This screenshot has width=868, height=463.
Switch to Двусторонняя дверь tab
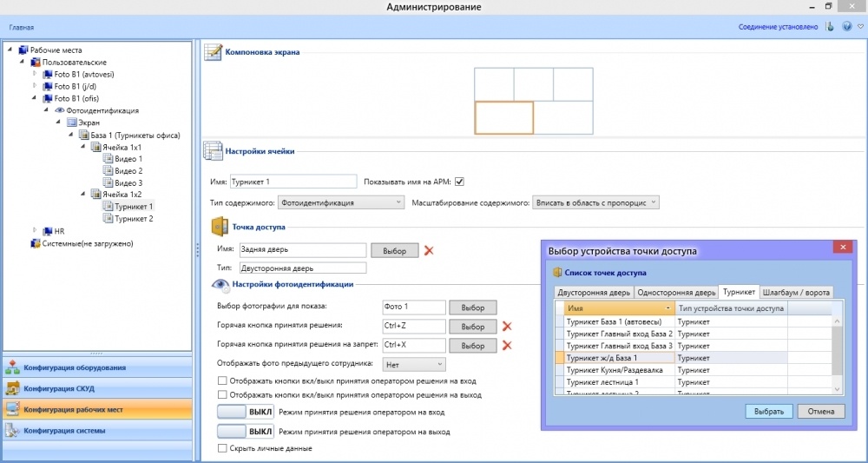point(594,293)
